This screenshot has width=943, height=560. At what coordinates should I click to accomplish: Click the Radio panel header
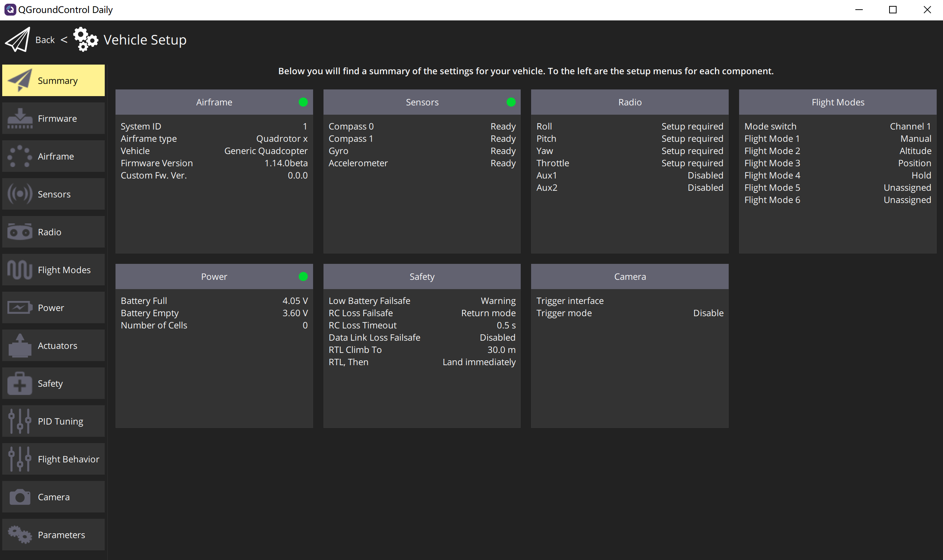click(629, 102)
